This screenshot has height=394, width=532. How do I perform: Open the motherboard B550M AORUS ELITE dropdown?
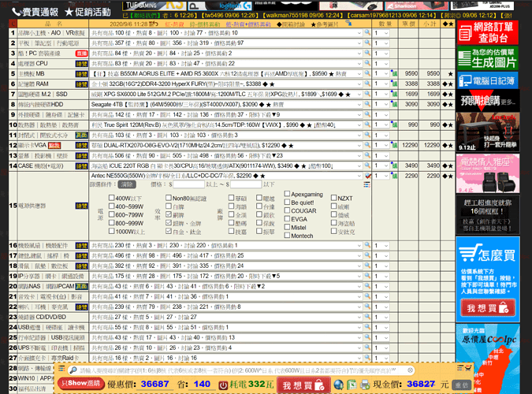226,73
